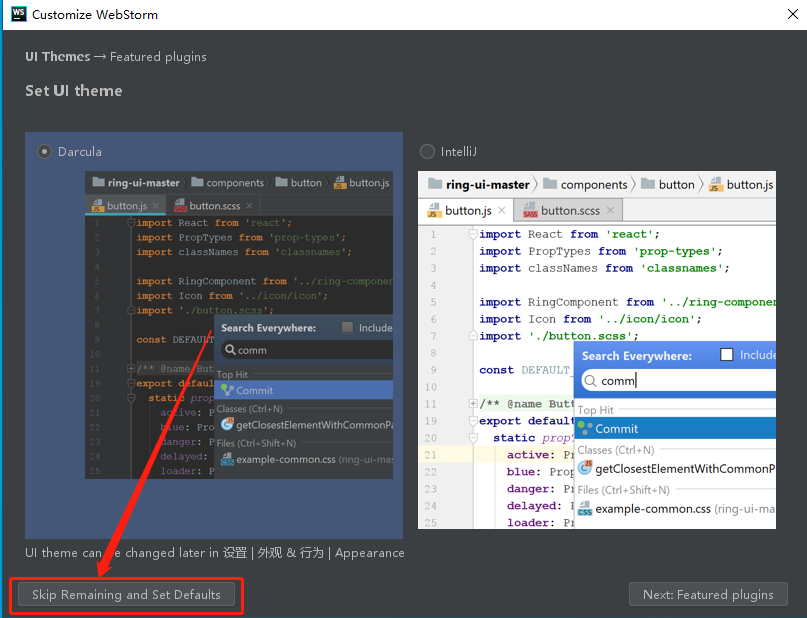Close button.scss tab in Darcula preview
This screenshot has width=807, height=618.
tap(249, 206)
